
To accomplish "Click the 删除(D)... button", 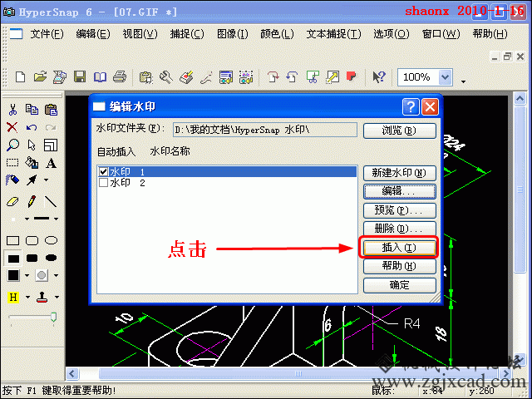I will tap(399, 229).
